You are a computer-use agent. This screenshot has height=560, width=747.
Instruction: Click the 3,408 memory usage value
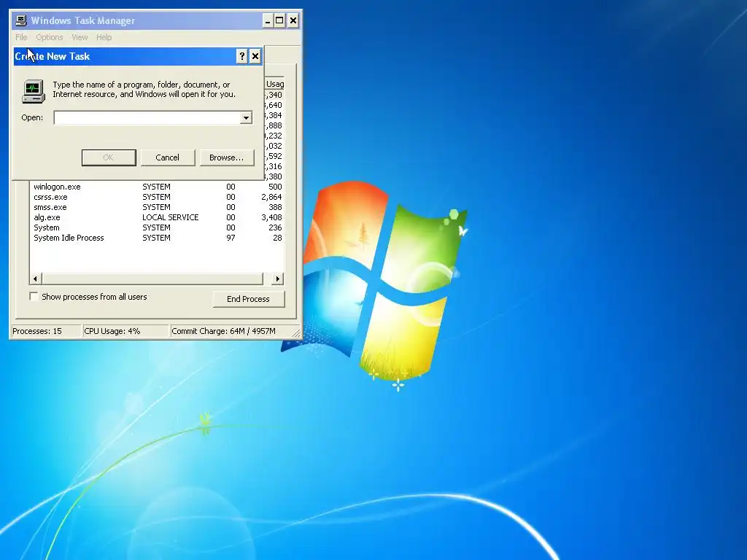pos(271,217)
